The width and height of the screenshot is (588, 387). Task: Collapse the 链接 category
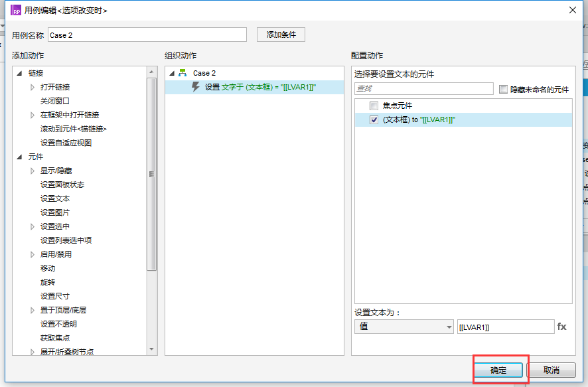(19, 73)
